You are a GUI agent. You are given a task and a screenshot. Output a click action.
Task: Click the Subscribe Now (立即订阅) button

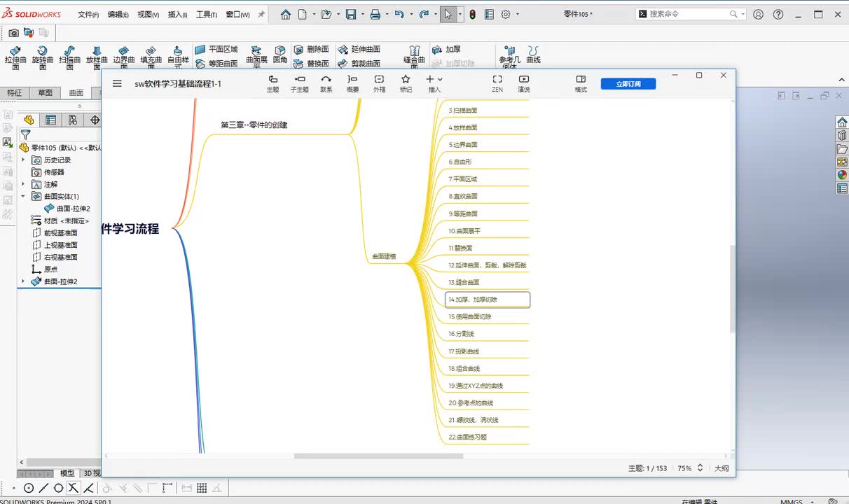point(628,84)
